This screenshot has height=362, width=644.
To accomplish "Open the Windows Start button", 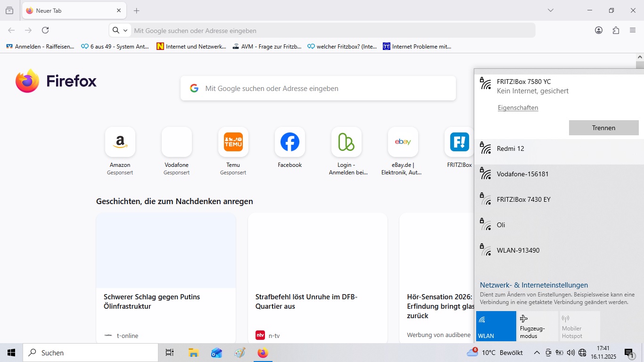I will coord(11,353).
